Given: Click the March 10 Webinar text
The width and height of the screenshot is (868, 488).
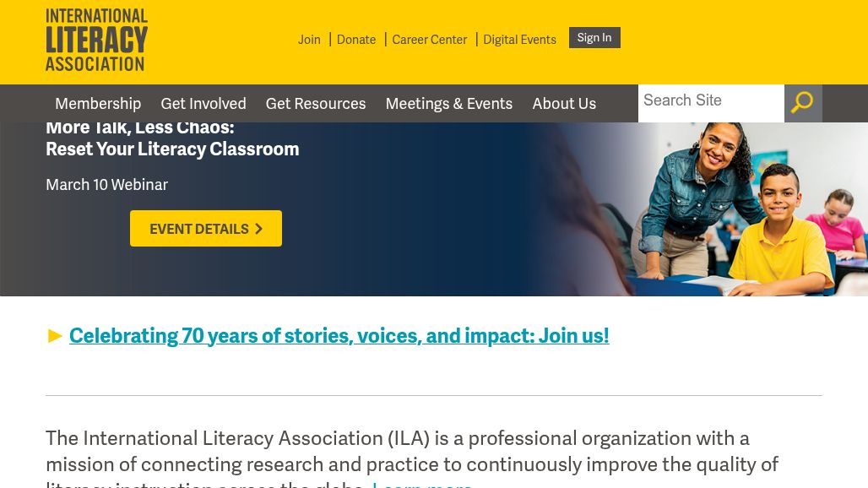Looking at the screenshot, I should [x=106, y=185].
